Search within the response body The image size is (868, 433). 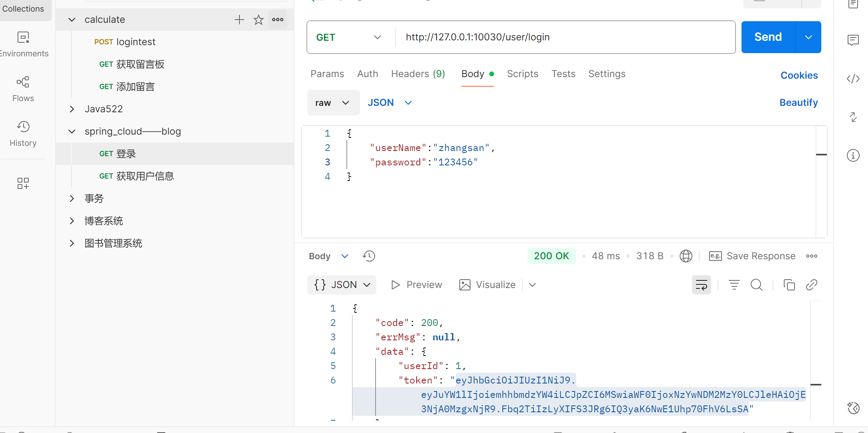click(x=756, y=285)
